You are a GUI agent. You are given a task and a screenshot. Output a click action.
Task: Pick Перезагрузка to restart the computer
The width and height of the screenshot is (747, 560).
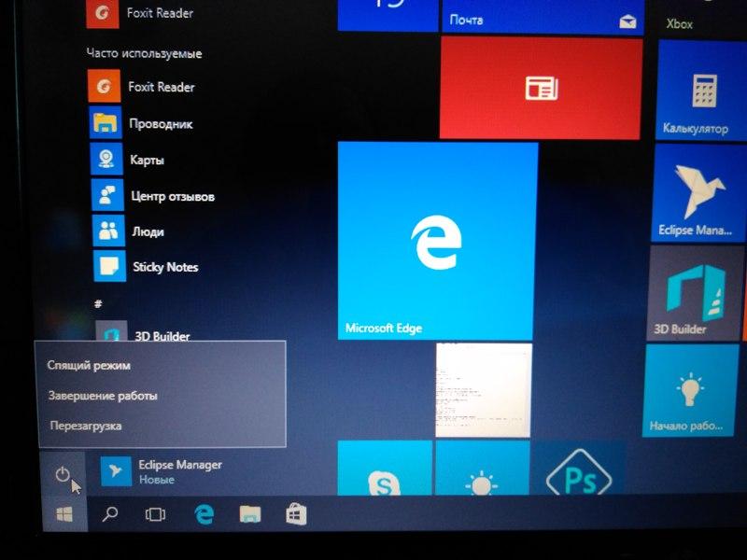(86, 426)
